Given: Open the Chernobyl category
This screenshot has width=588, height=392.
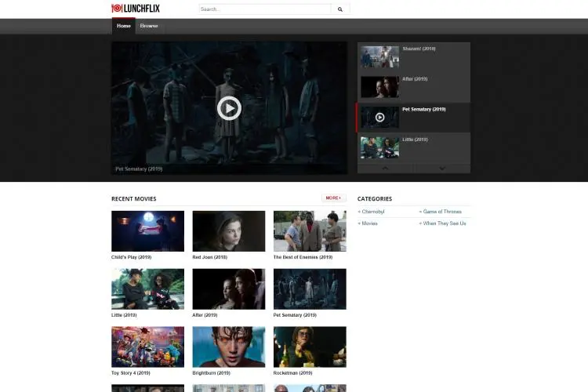Looking at the screenshot, I should pos(372,212).
